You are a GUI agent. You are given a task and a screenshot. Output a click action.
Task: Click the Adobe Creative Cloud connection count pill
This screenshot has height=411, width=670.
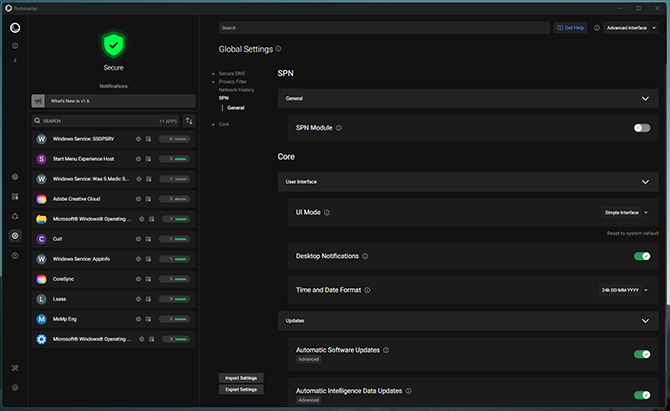tap(174, 199)
